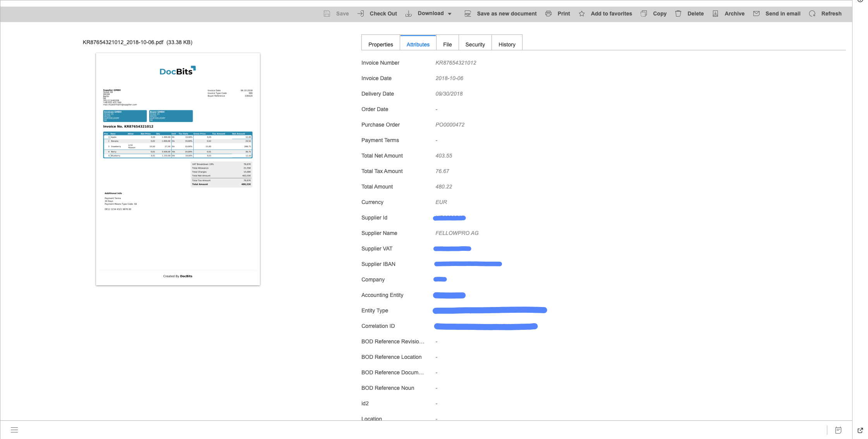This screenshot has width=868, height=439.
Task: Click the Save disk icon
Action: click(x=327, y=14)
